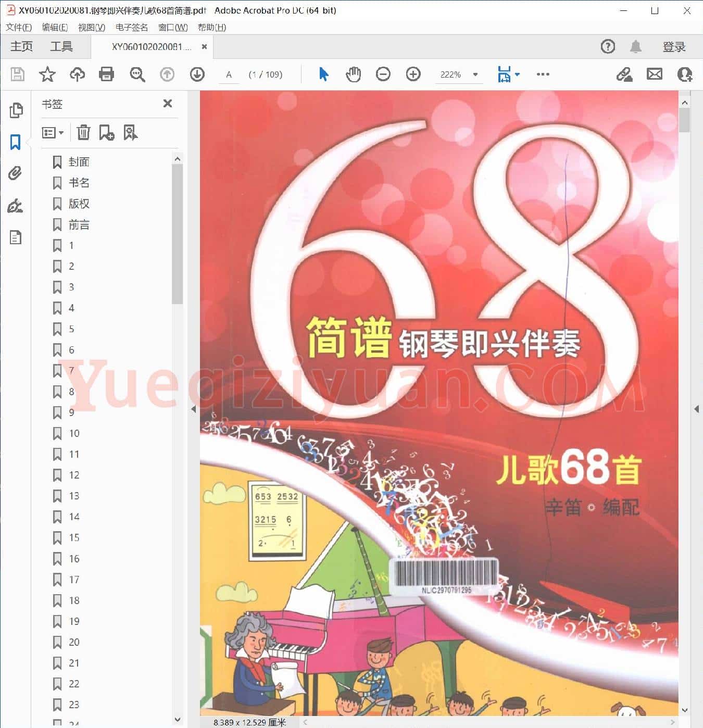Image resolution: width=703 pixels, height=728 pixels.
Task: Zoom out with the minus button
Action: tap(383, 74)
